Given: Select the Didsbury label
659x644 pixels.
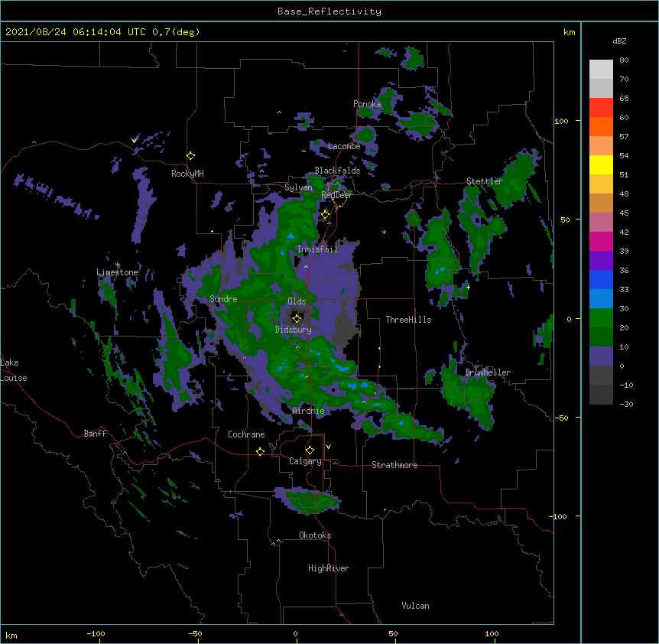Looking at the screenshot, I should (x=294, y=330).
